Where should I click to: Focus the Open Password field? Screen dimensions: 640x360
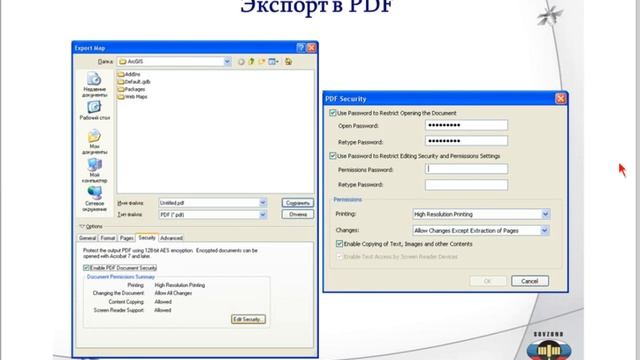[466, 125]
